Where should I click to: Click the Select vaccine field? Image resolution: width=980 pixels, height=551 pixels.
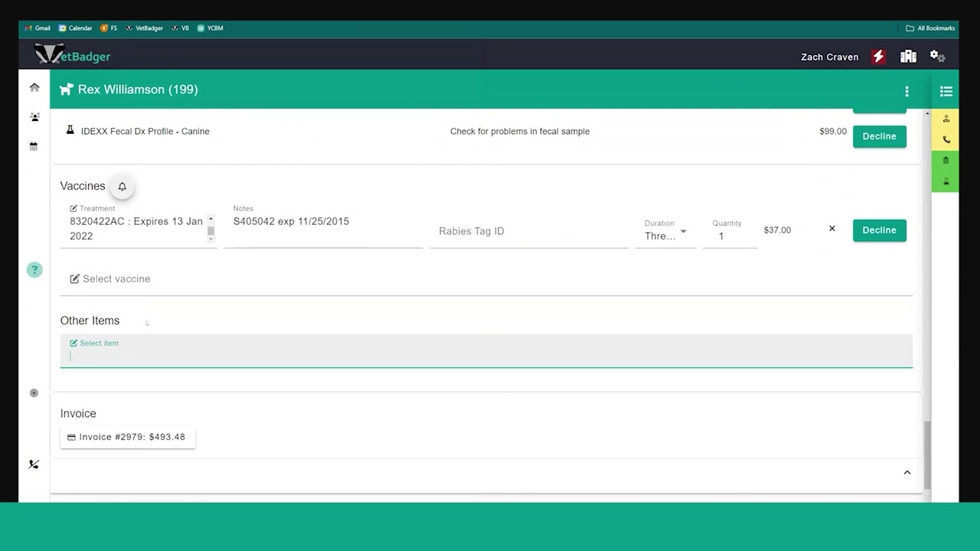(486, 279)
